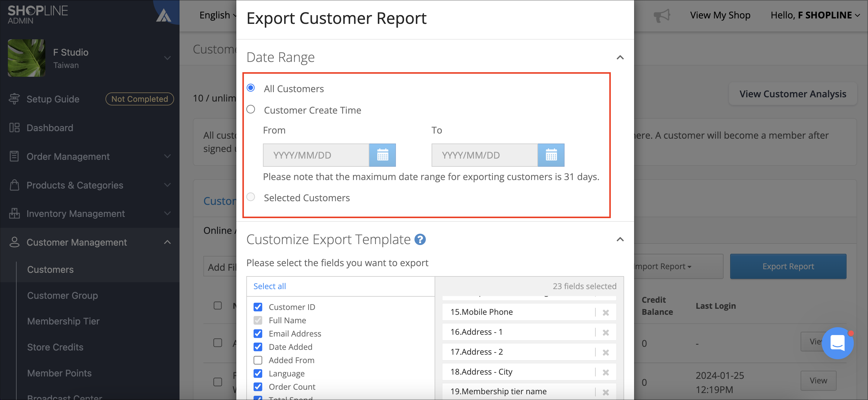
Task: Uncheck the Customer ID field checkbox
Action: click(258, 307)
